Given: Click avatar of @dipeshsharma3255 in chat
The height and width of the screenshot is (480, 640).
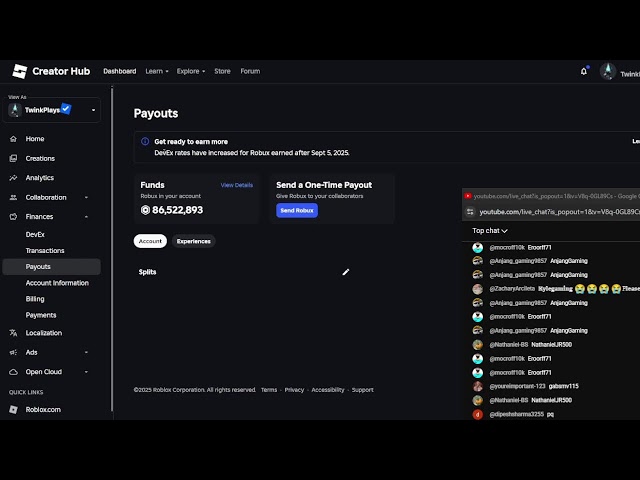Looking at the screenshot, I should click(478, 414).
